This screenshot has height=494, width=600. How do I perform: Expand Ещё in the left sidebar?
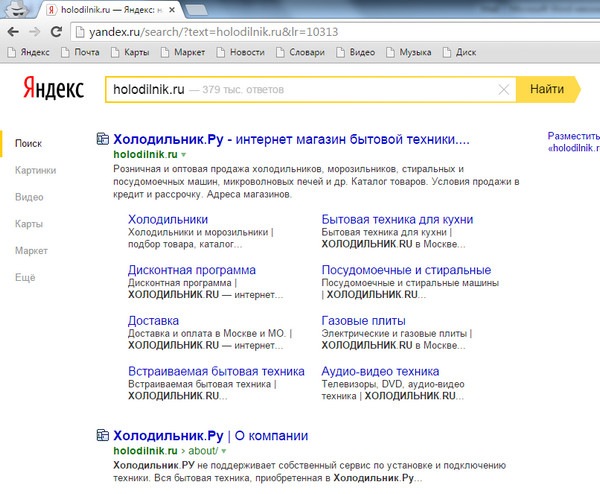25,277
